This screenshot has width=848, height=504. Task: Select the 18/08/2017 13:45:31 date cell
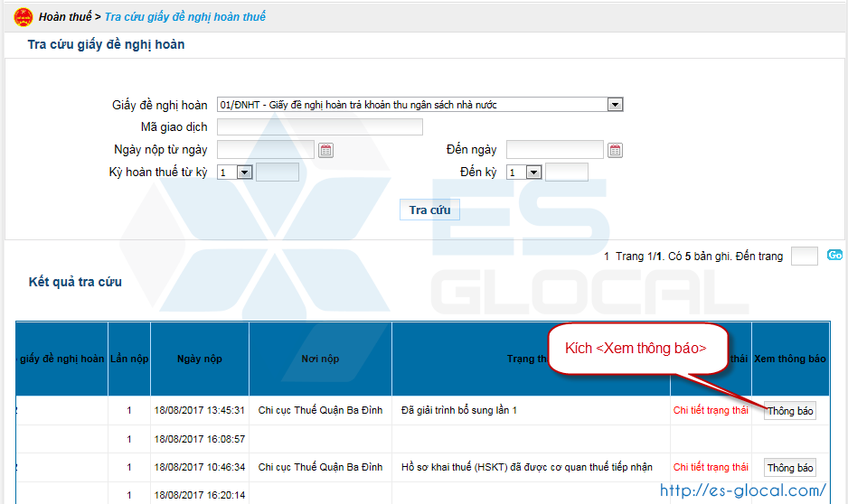click(200, 411)
